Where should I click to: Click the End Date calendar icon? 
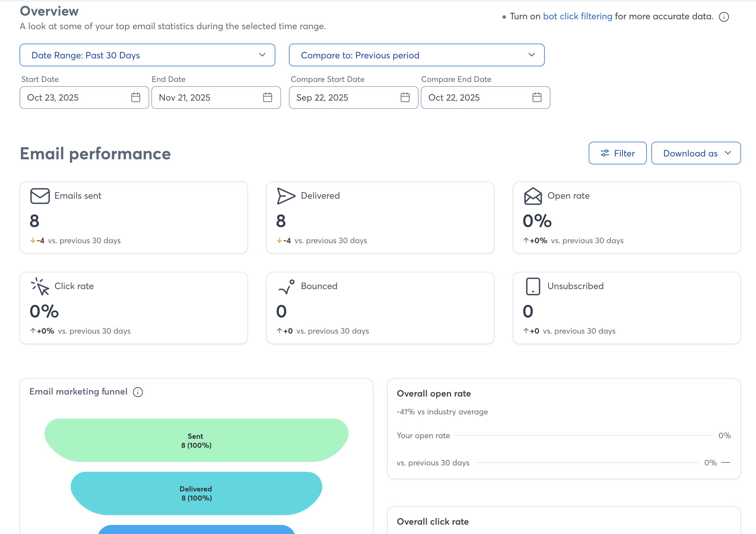[x=267, y=98]
